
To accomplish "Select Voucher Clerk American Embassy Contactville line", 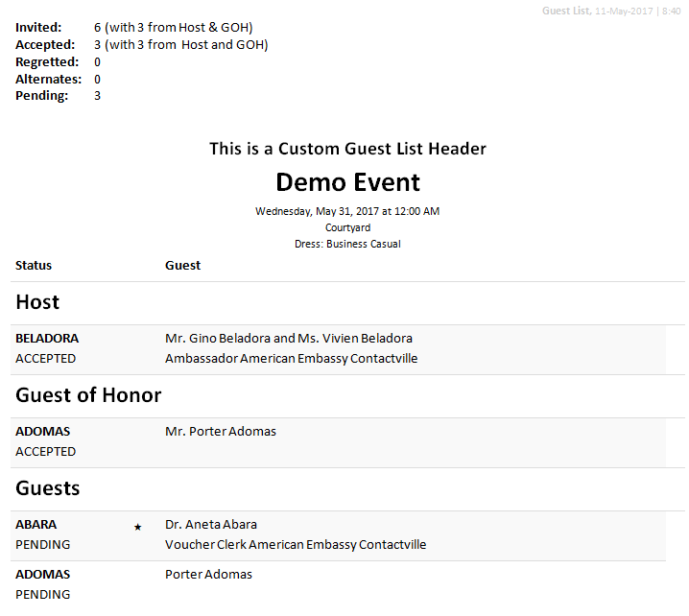I will click(296, 545).
